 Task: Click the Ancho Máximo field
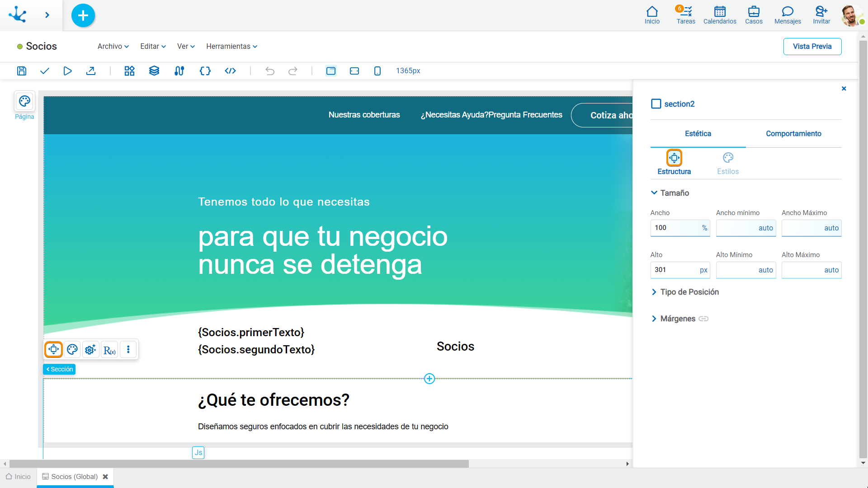[x=811, y=228]
